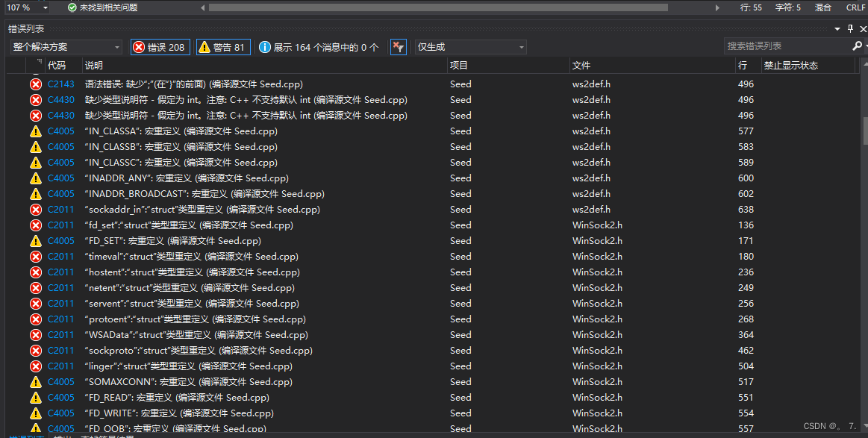Click the right arrow of the top horizontal scrollbar
Viewport: 868px width, 438px height.
pyautogui.click(x=716, y=7)
